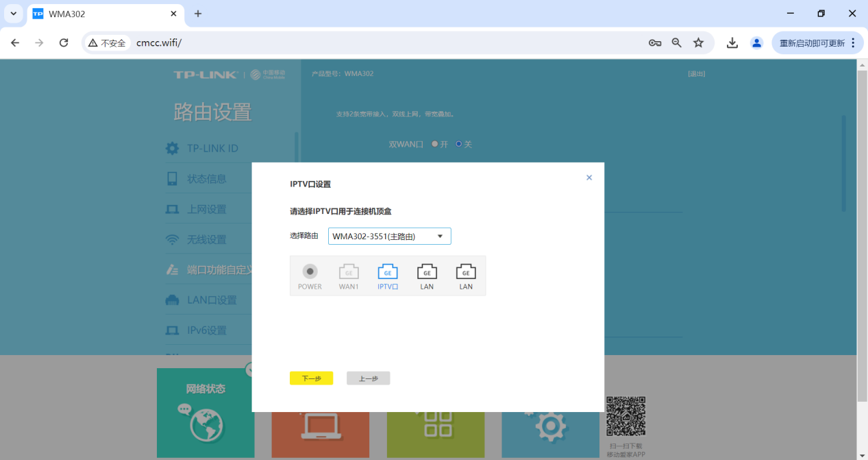Open the Chrome three-dot menu

[x=853, y=43]
